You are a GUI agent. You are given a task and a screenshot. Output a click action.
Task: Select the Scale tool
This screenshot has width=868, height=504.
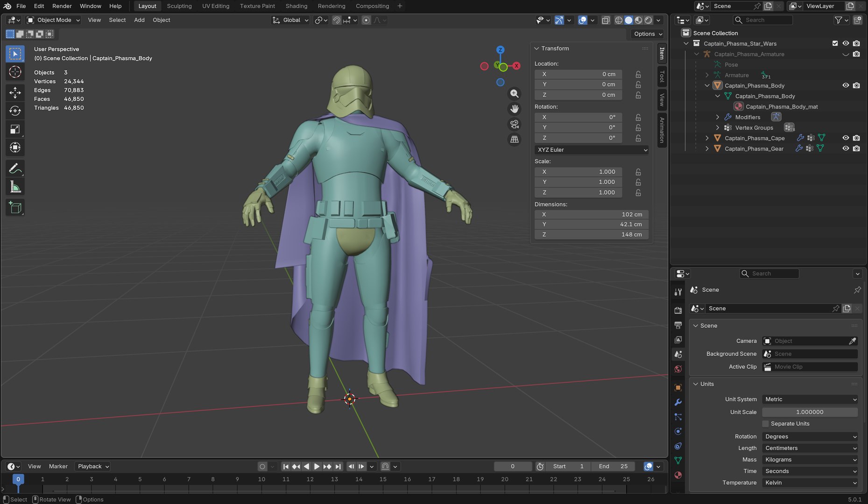(15, 129)
